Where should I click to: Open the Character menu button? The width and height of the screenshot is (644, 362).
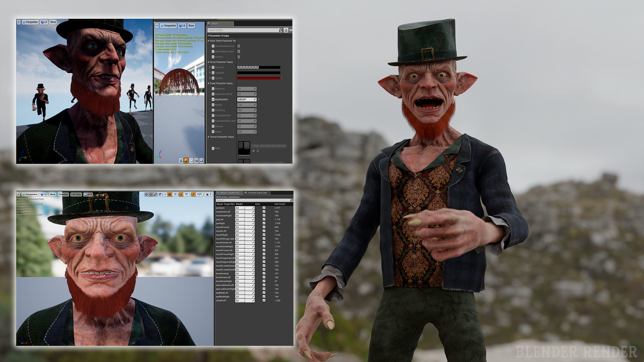point(63,194)
